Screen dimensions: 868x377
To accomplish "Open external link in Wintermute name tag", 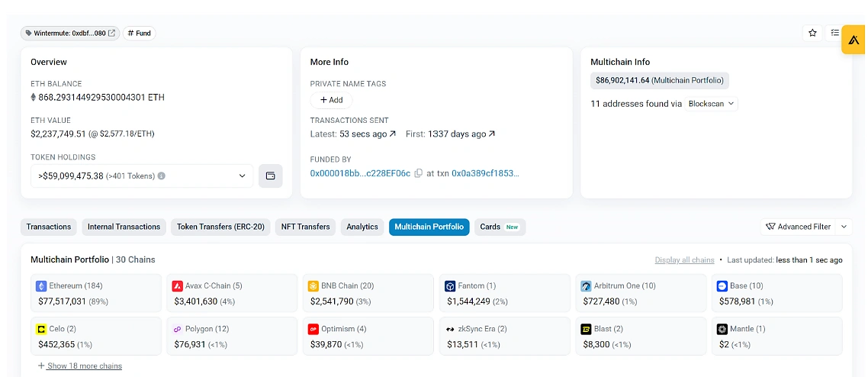I will (x=111, y=34).
